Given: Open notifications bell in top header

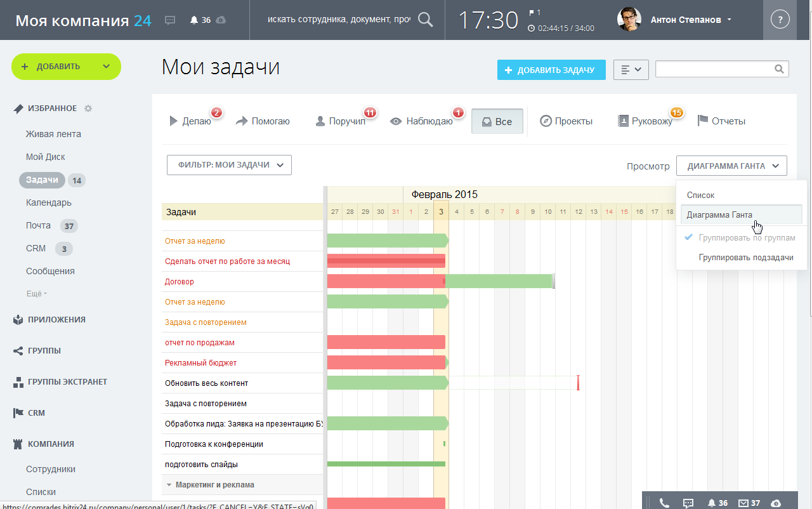Looking at the screenshot, I should pyautogui.click(x=194, y=20).
